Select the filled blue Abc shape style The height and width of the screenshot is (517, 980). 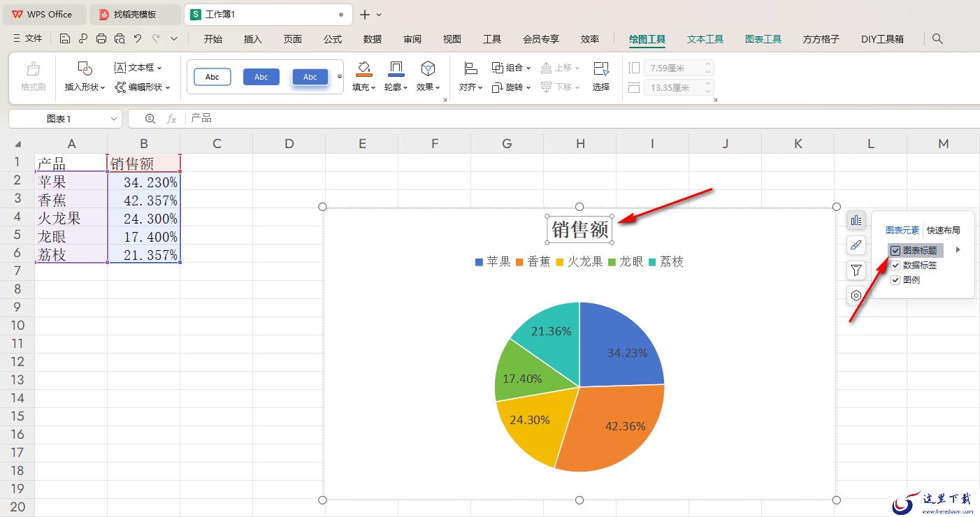(x=261, y=77)
